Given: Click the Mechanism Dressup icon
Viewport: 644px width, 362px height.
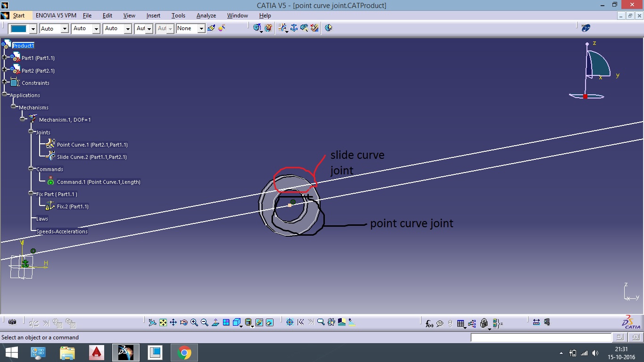Looking at the screenshot, I should tap(268, 28).
